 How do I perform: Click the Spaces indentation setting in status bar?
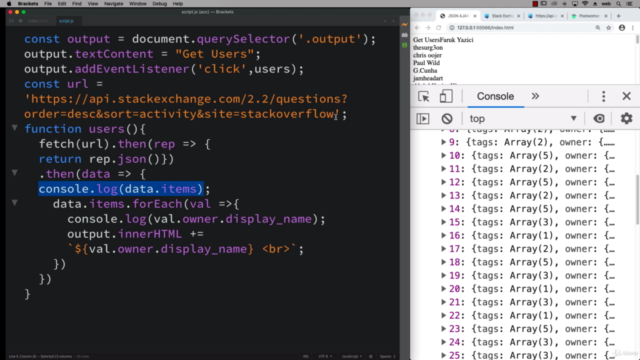point(387,356)
